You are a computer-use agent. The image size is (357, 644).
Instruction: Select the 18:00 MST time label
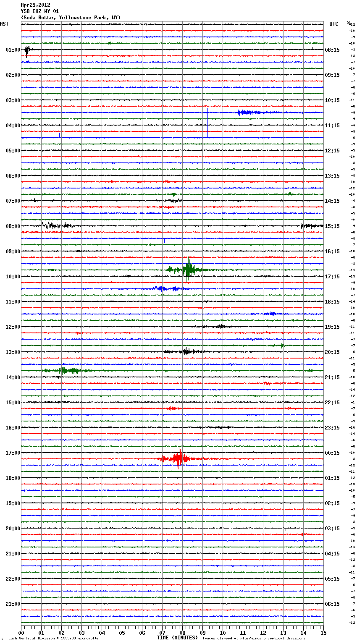coord(13,478)
